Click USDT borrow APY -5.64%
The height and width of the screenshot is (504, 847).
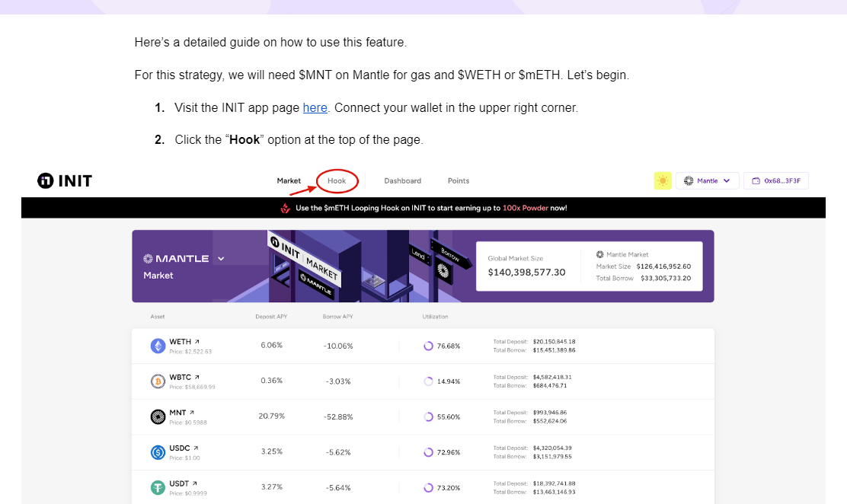click(x=339, y=488)
